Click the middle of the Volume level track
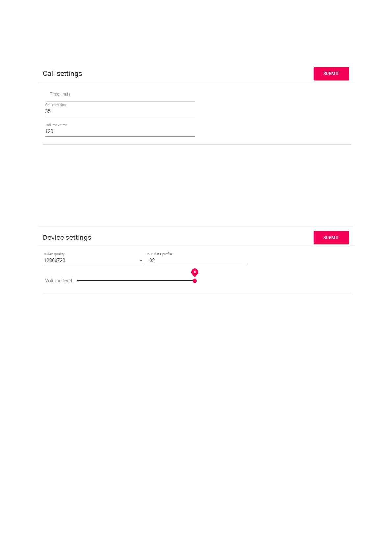The height and width of the screenshot is (554, 392). [x=136, y=281]
